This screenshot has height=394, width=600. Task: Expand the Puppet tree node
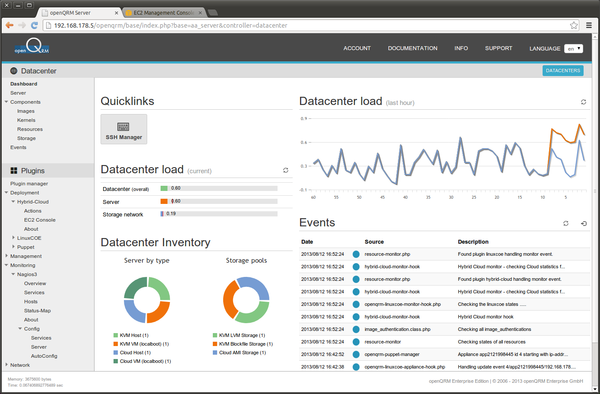pos(13,247)
